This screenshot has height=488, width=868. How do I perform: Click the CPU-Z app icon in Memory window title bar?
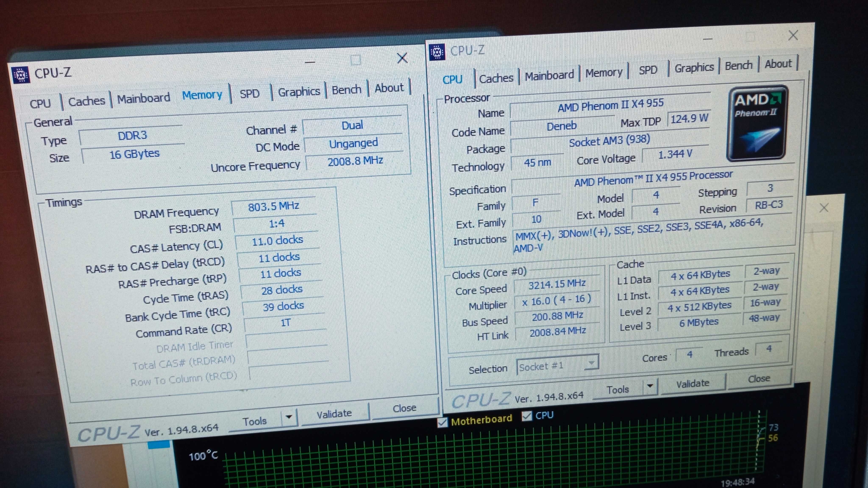point(21,75)
